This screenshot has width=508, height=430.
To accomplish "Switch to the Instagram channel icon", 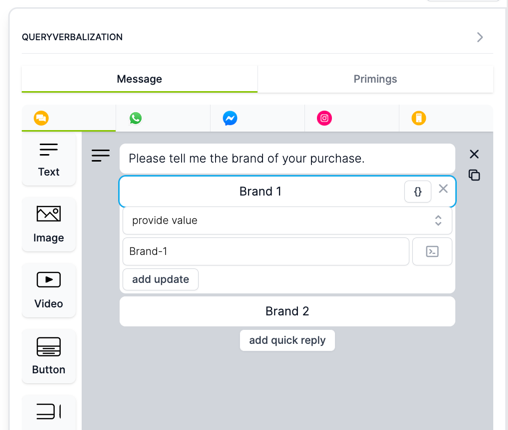I will pos(324,118).
